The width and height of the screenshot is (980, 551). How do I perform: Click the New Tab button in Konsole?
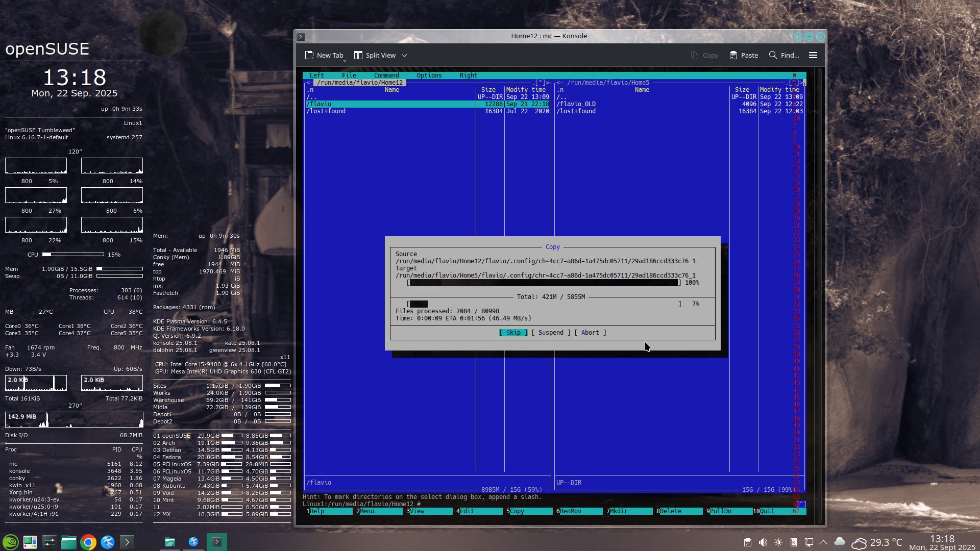(x=324, y=55)
